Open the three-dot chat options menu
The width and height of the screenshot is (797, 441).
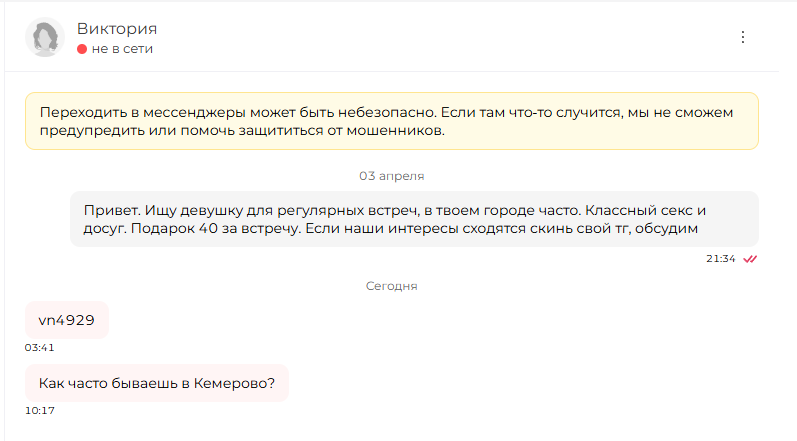(743, 37)
